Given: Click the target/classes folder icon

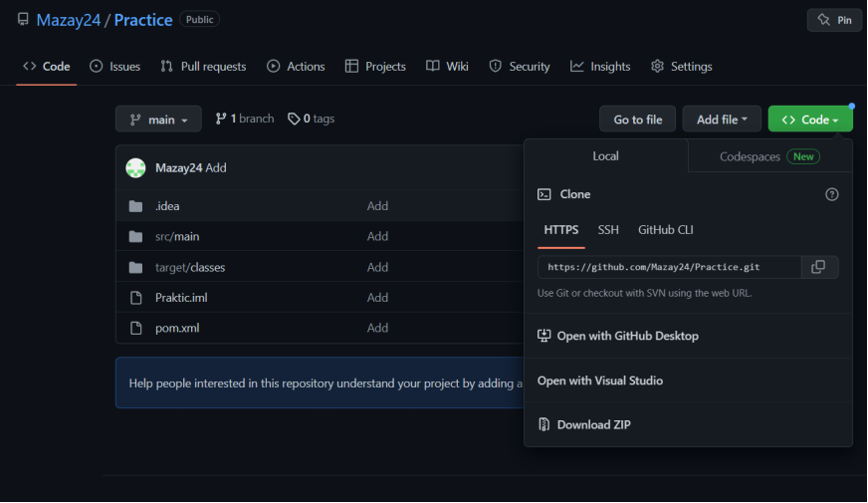Looking at the screenshot, I should [135, 268].
